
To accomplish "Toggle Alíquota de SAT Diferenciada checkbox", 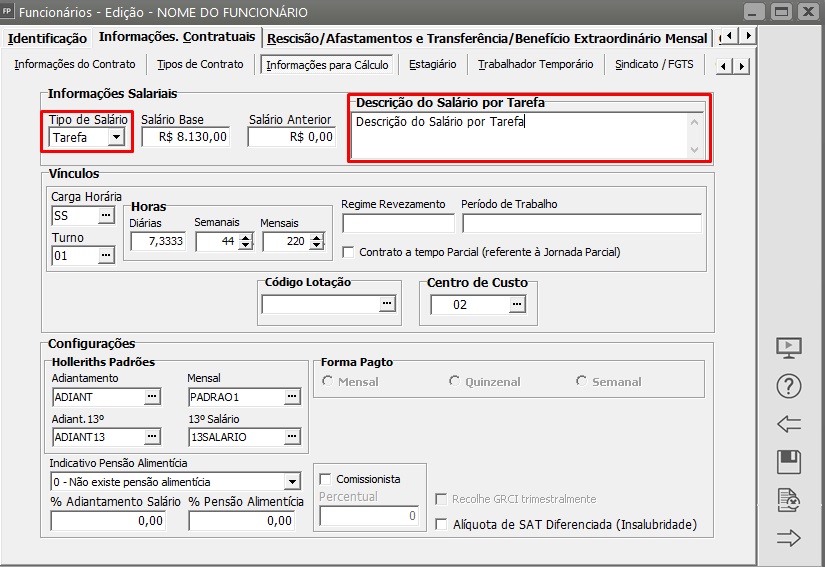I will [442, 524].
